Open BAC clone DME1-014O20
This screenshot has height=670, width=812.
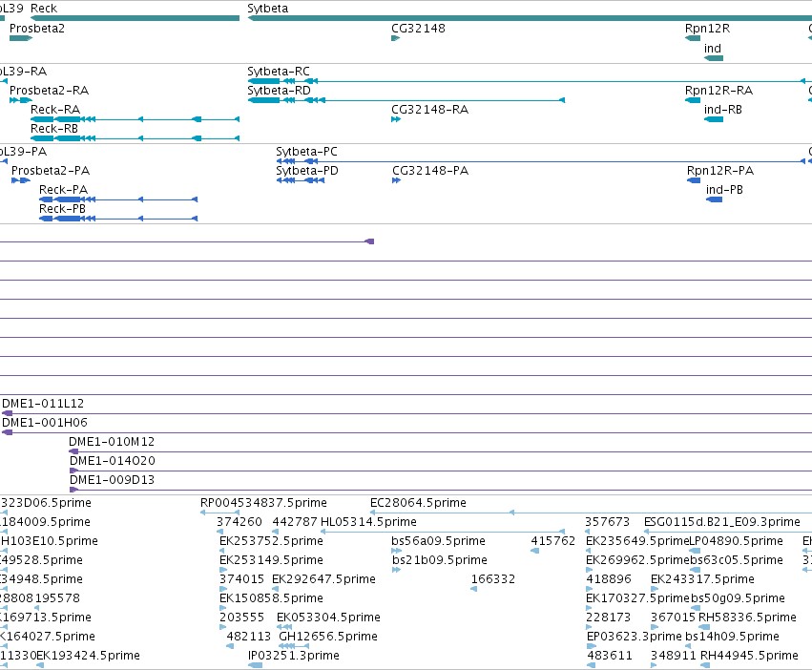pos(441,471)
